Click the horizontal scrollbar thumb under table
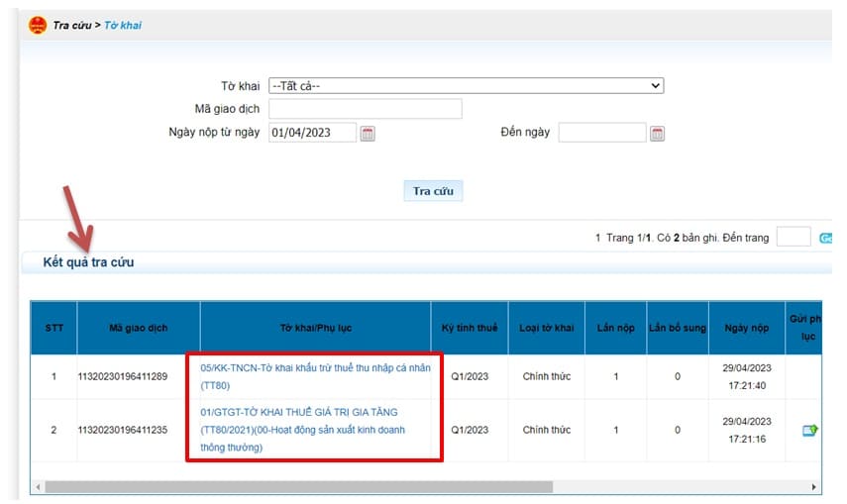The width and height of the screenshot is (847, 504). (x=297, y=487)
